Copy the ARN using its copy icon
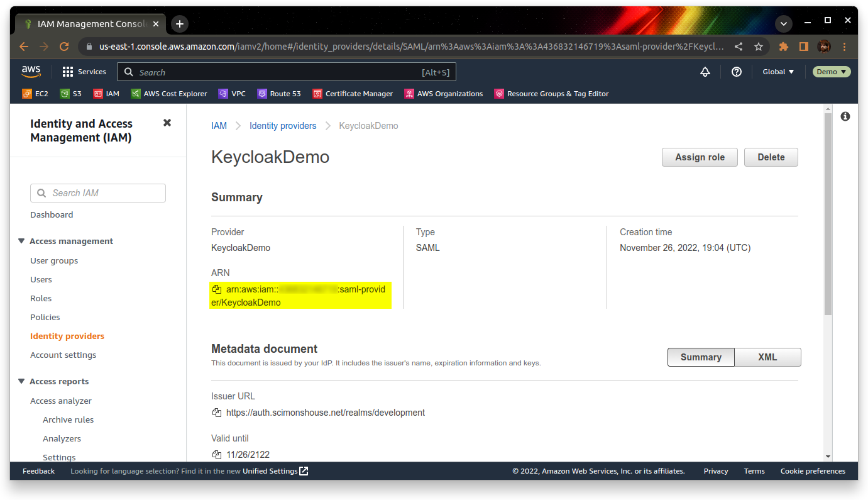 pos(217,289)
